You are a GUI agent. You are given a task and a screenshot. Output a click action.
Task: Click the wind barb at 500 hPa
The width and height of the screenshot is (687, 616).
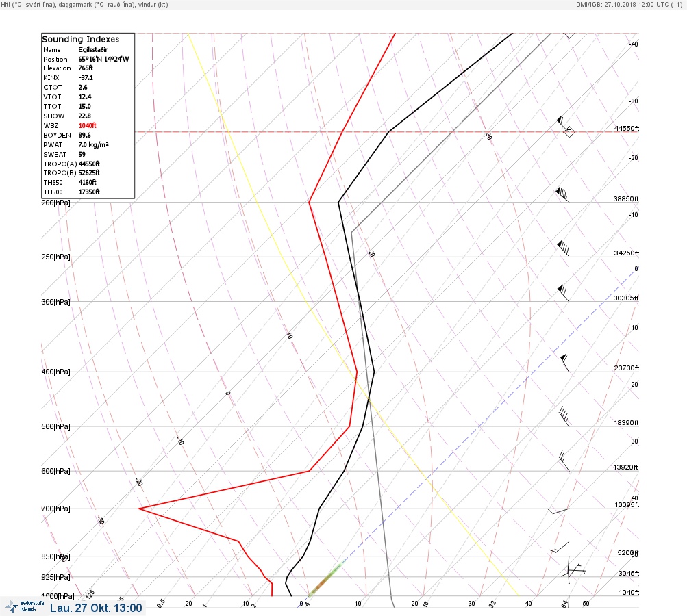point(564,416)
